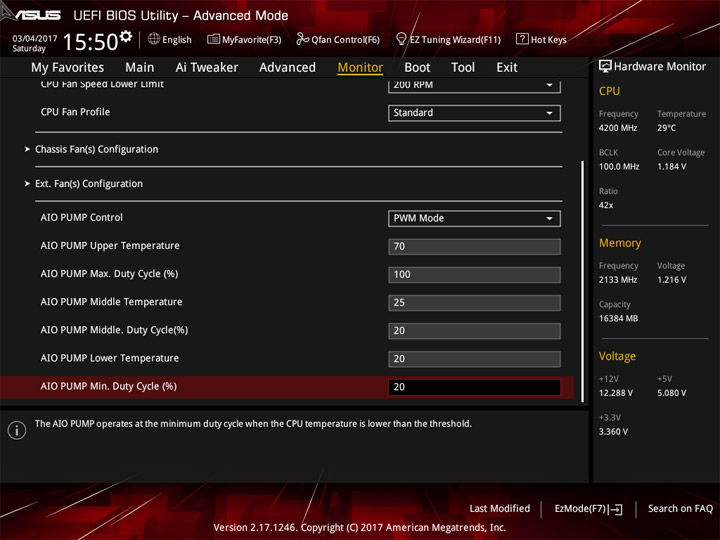Click the globe language icon
This screenshot has width=720, height=540.
point(154,39)
